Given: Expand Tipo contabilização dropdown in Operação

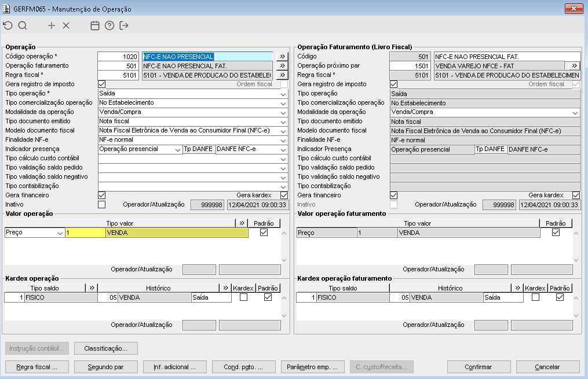Looking at the screenshot, I should [283, 186].
